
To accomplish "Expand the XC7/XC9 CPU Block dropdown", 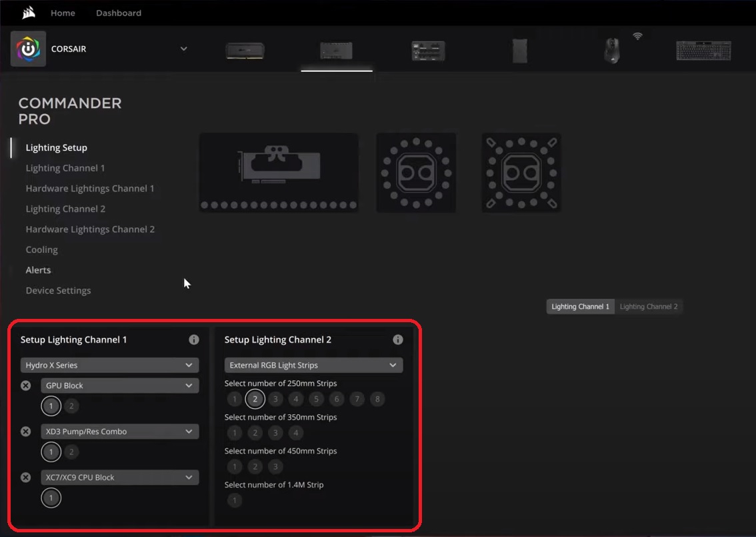I will tap(119, 477).
